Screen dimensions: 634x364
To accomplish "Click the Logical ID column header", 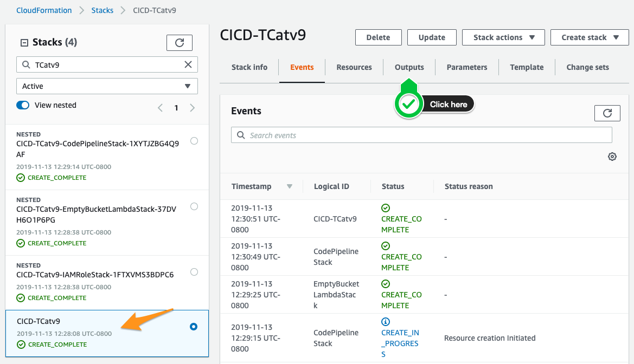I will coord(331,186).
